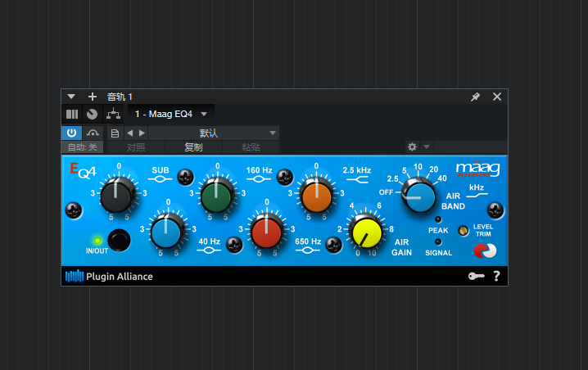Close the Maag EQ4 plugin window
This screenshot has width=588, height=370.
coord(497,97)
